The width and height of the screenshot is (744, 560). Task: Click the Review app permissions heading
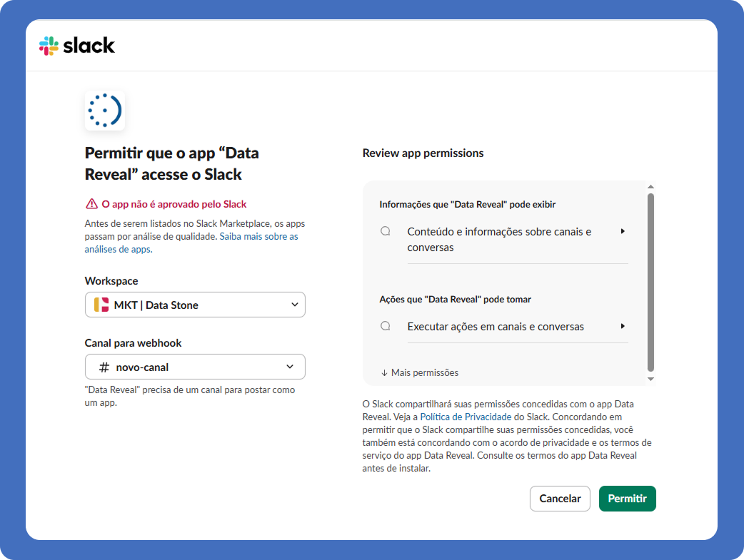click(423, 153)
